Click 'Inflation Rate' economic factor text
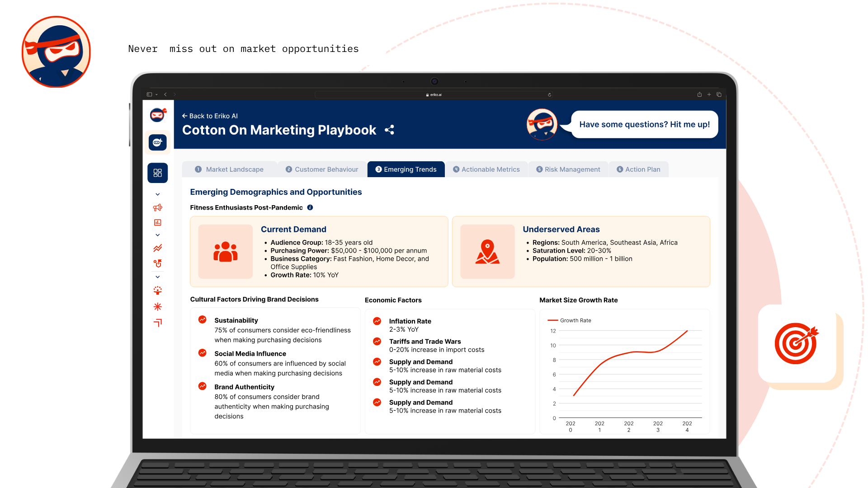Image resolution: width=868 pixels, height=488 pixels. click(x=410, y=321)
